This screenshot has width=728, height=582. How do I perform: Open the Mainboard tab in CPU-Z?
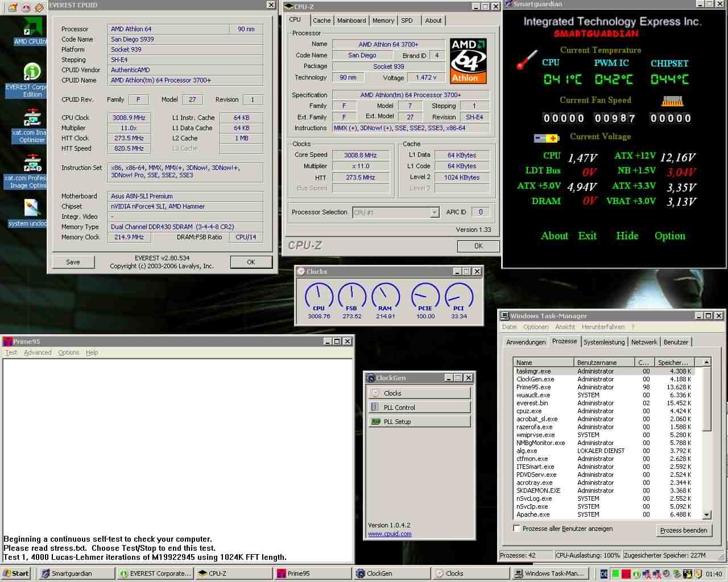351,20
